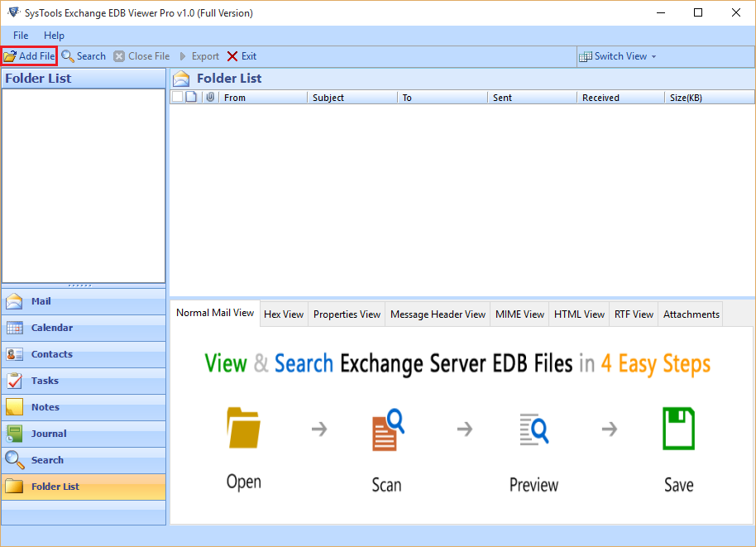Sort by the To column header
756x547 pixels.
click(x=443, y=98)
